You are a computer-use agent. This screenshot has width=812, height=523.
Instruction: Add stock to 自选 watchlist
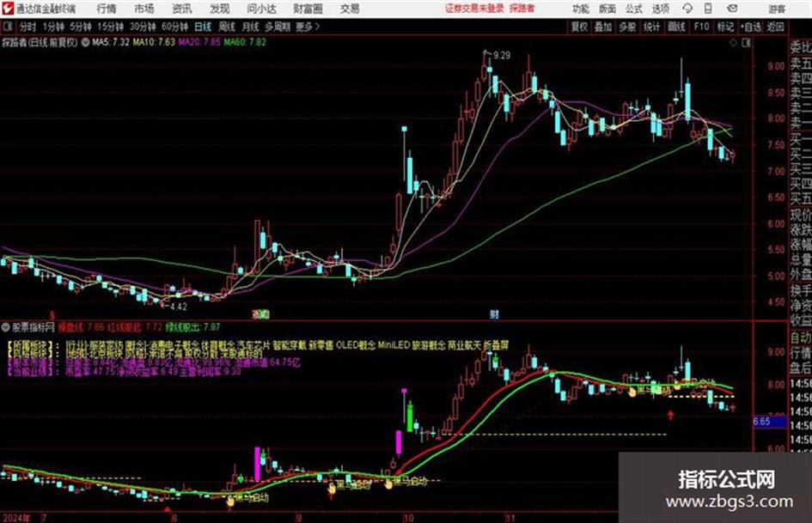point(751,27)
